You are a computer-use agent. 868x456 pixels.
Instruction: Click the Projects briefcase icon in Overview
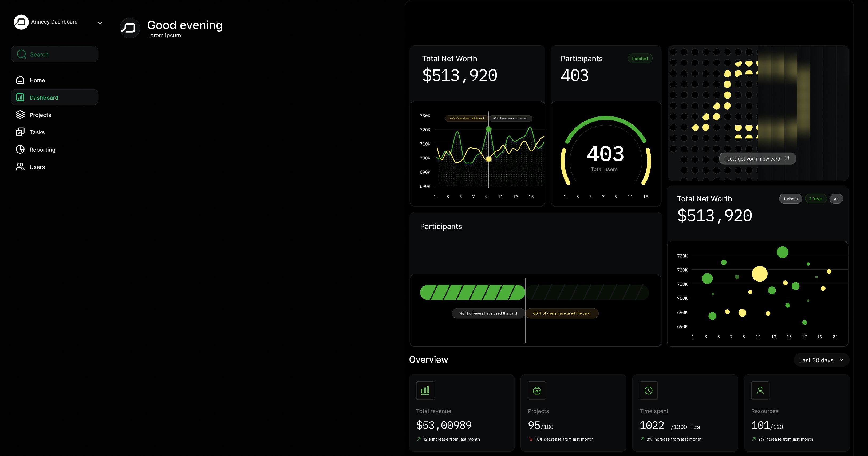[x=537, y=391]
